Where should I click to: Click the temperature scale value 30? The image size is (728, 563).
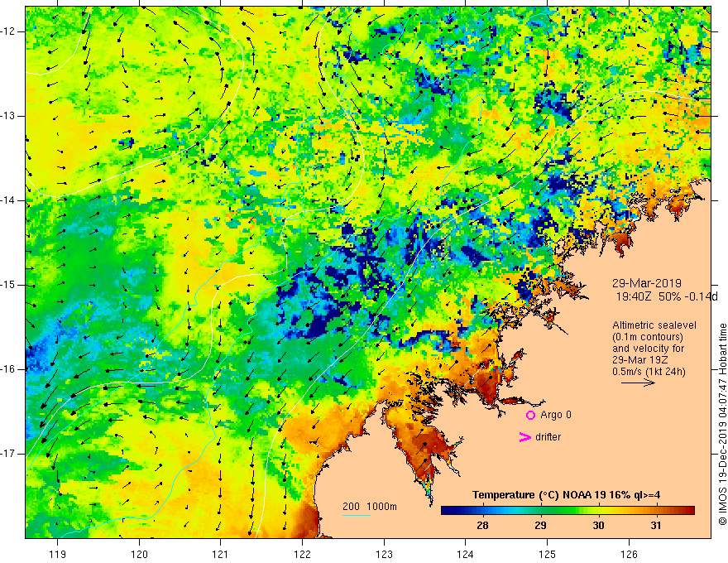coord(598,526)
